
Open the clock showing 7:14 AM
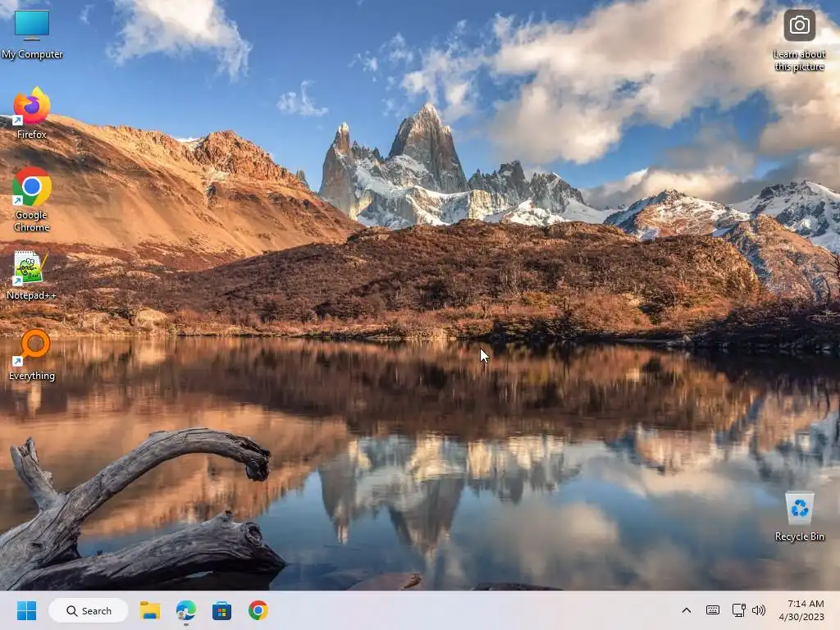pyautogui.click(x=801, y=610)
